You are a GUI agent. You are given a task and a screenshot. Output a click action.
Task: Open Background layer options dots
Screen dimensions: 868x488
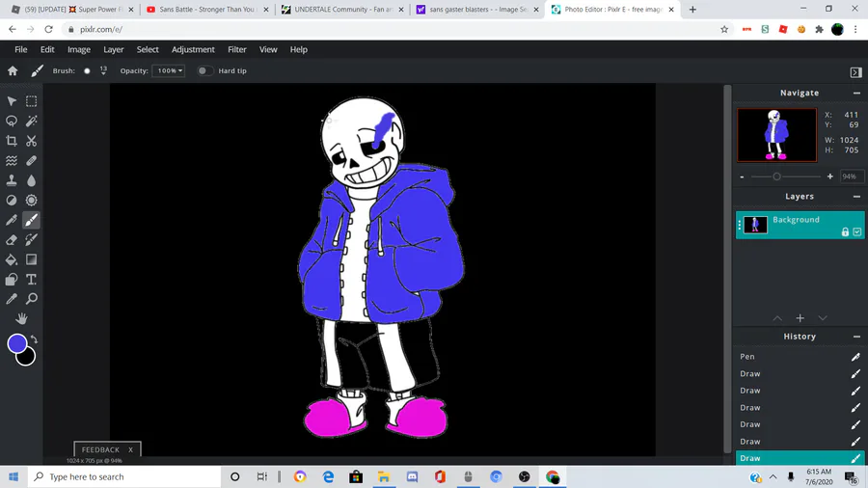click(x=740, y=225)
